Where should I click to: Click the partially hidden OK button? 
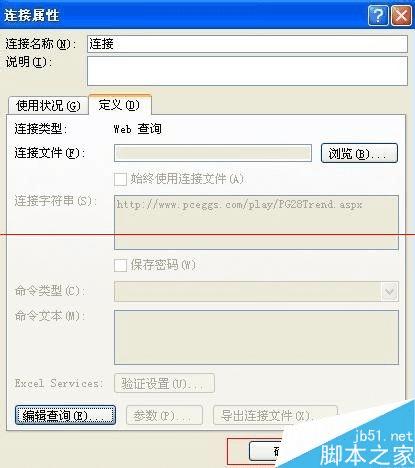pos(265,451)
